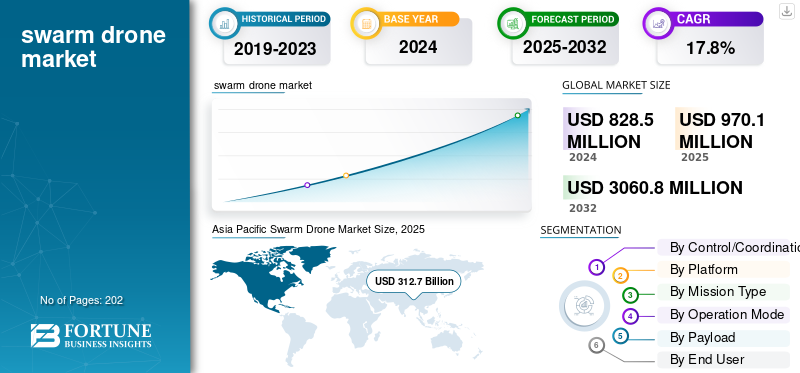
Task: Click the Historical Period header label
Action: click(284, 19)
